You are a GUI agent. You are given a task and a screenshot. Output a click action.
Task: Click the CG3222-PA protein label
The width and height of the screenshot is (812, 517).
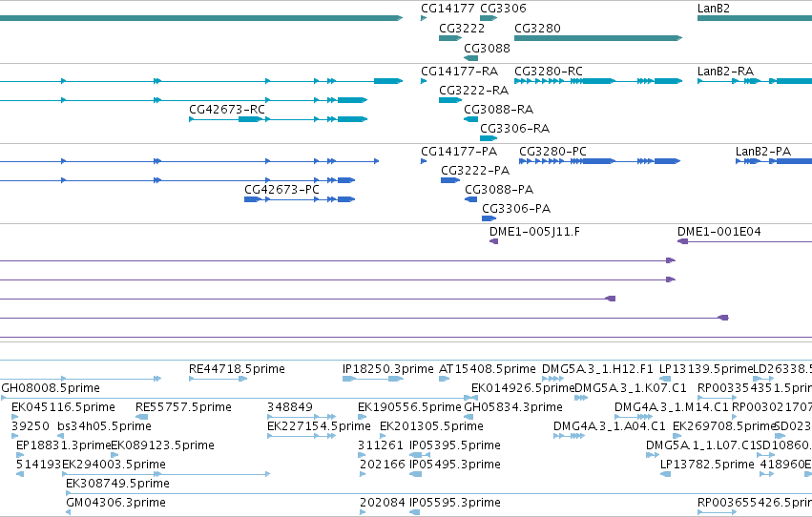tap(475, 171)
